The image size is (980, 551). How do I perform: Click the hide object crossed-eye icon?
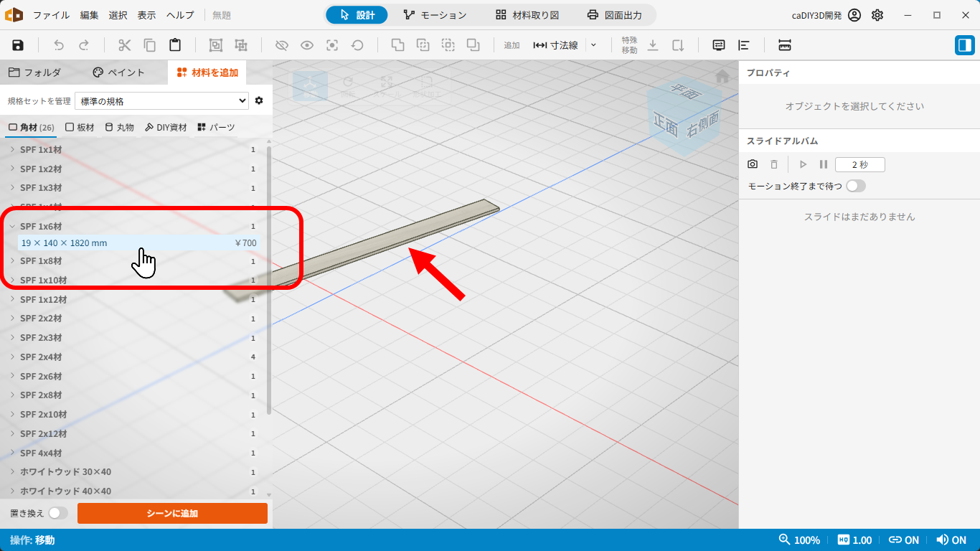[x=282, y=45]
